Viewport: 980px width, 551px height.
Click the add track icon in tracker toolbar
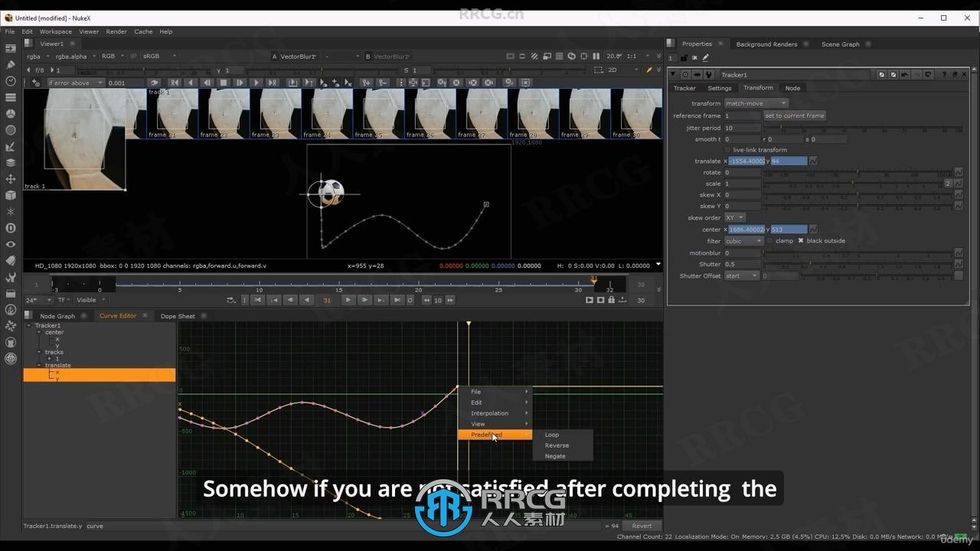(36, 83)
